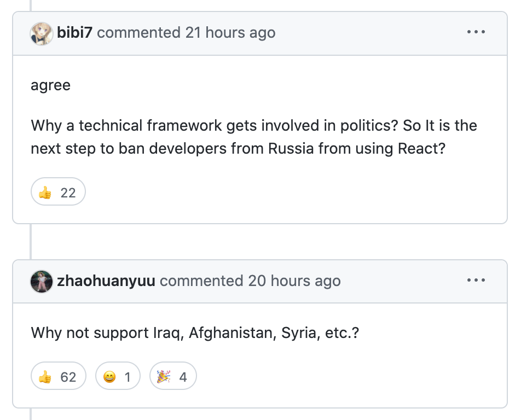Toggle thumbs up reaction with 62 votes

click(x=59, y=376)
